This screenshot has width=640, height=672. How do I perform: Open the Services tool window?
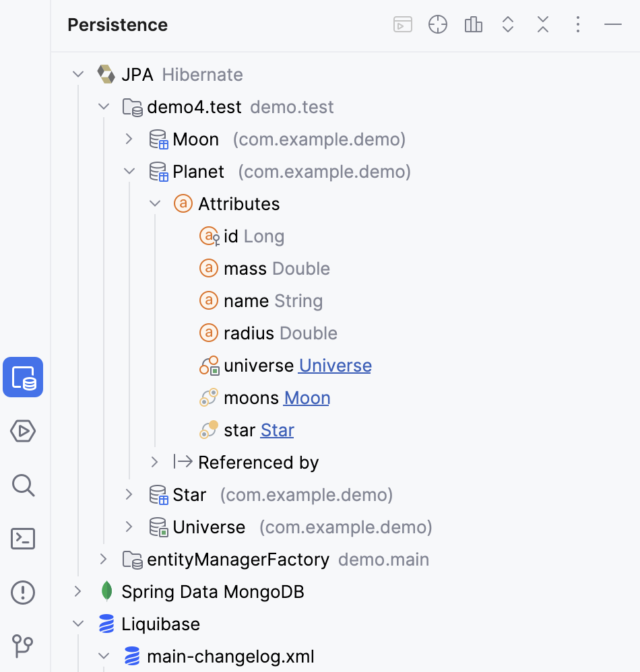(23, 431)
